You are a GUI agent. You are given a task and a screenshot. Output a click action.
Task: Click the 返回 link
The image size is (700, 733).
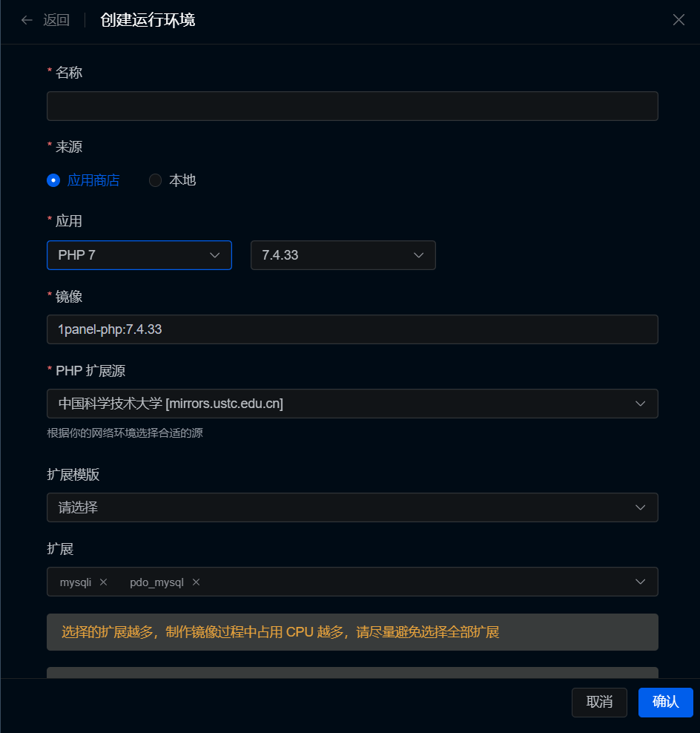click(56, 20)
